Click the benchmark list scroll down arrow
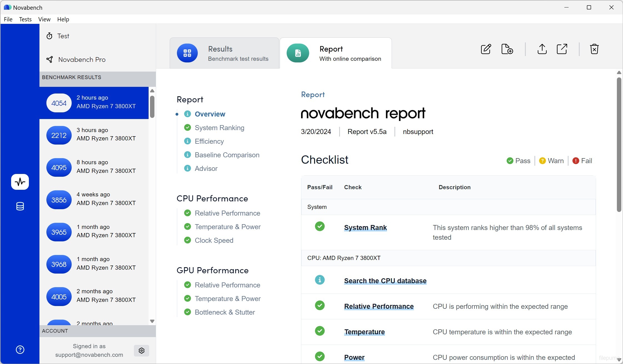The height and width of the screenshot is (364, 623). pos(152,321)
